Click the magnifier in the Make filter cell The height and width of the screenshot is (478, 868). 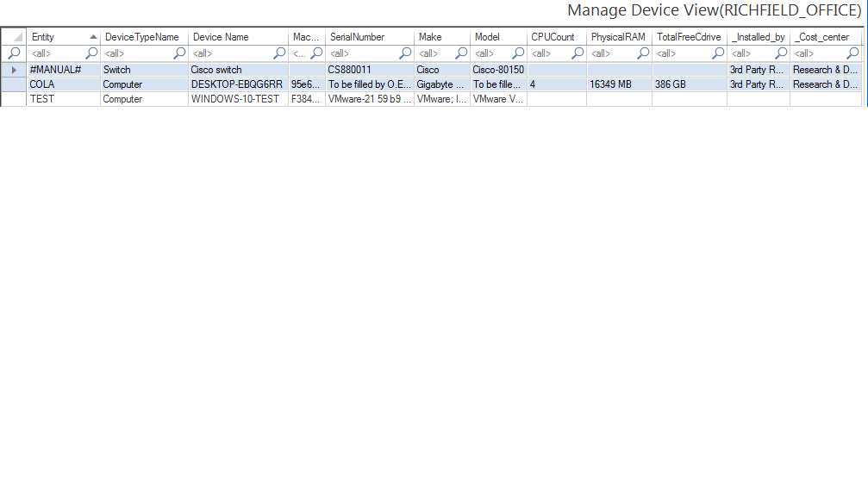tap(462, 53)
